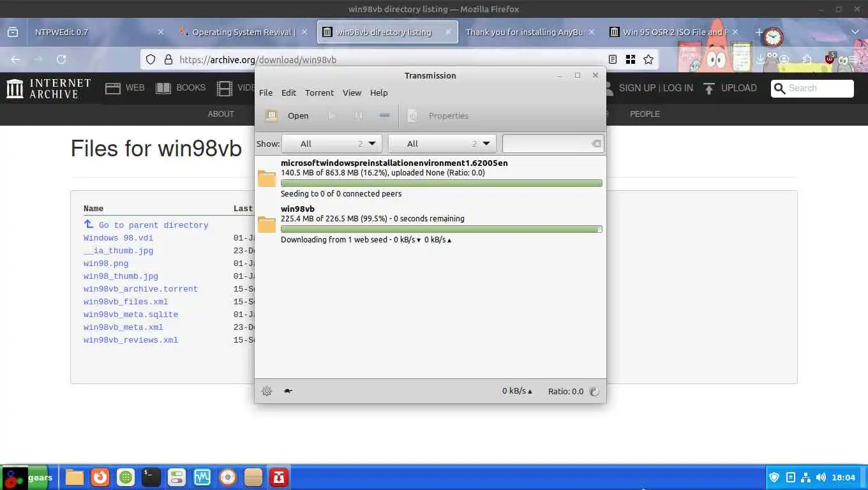Click the system monitor taskbar icon
The image size is (868, 490).
click(x=202, y=477)
